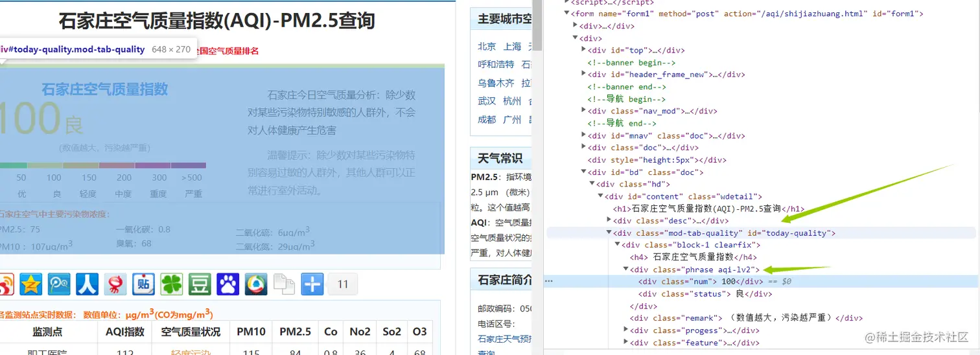
Task: Click the 全国空气质量排名 red link
Action: [227, 51]
